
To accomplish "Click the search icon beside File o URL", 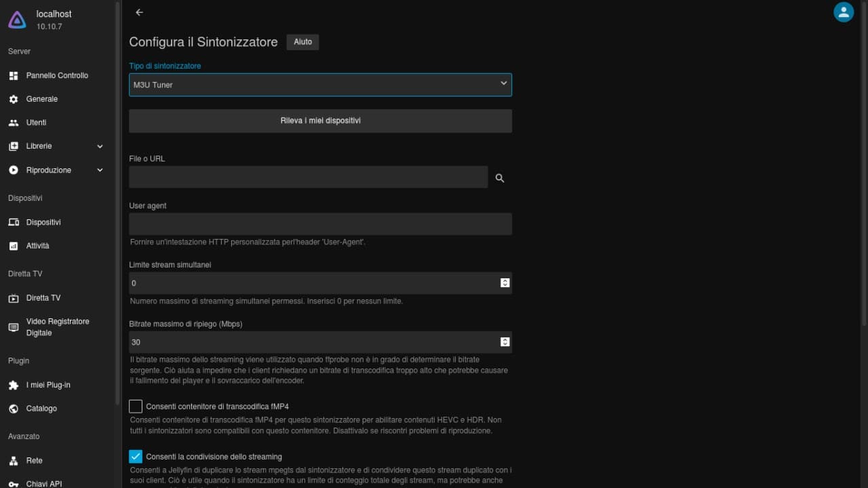I will click(500, 178).
